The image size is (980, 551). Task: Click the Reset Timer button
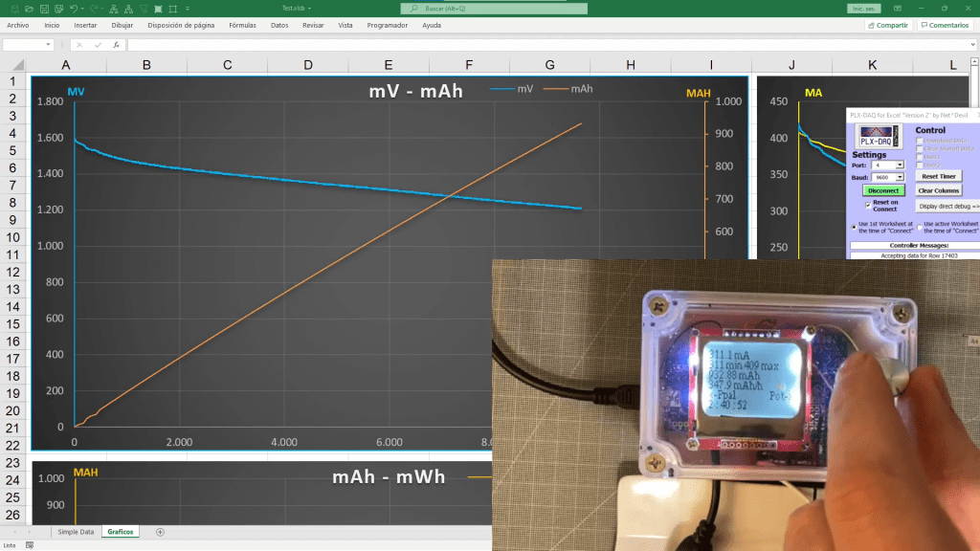(939, 176)
